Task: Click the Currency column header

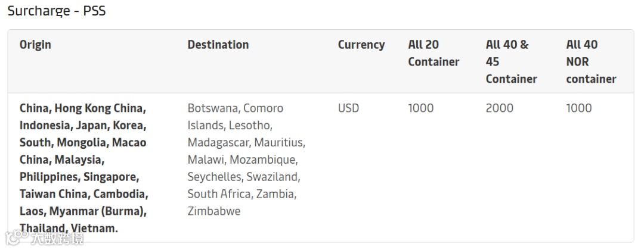Action: tap(361, 45)
